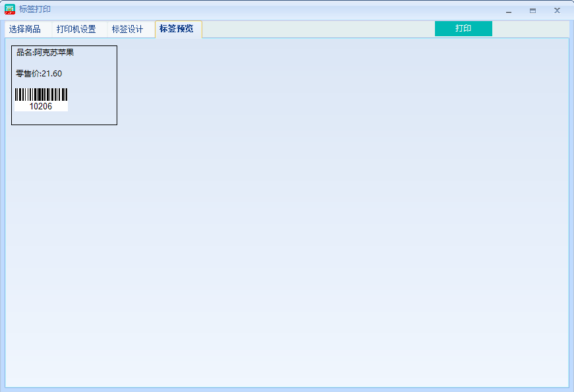Screen dimensions: 574x392
Task: Click the 零售价:21.60 price text
Action: point(39,73)
